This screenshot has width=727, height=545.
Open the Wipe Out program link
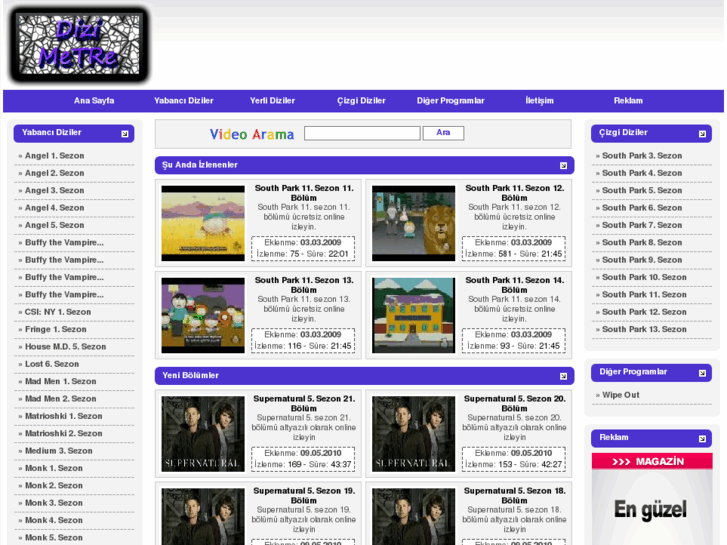tap(620, 395)
